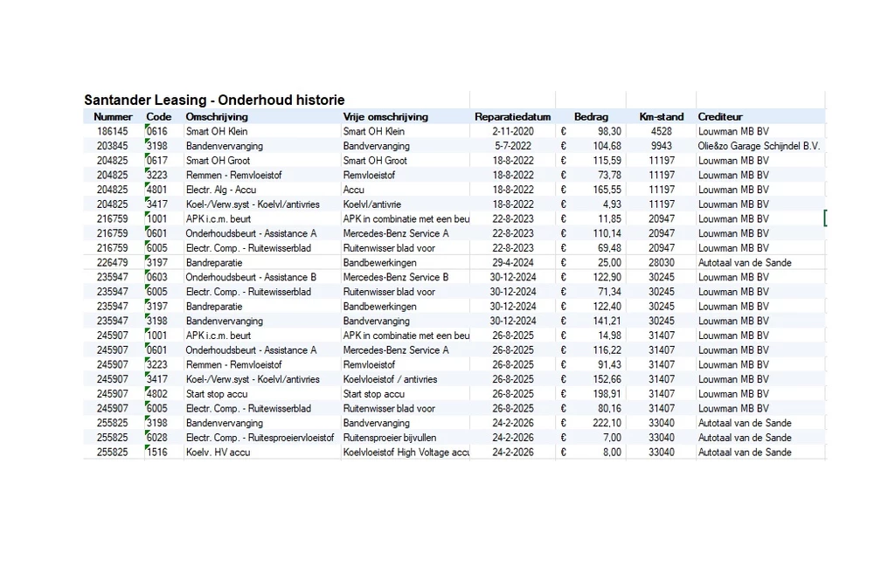
Task: Click the 'Reparatiedatum' column header
Action: point(512,116)
